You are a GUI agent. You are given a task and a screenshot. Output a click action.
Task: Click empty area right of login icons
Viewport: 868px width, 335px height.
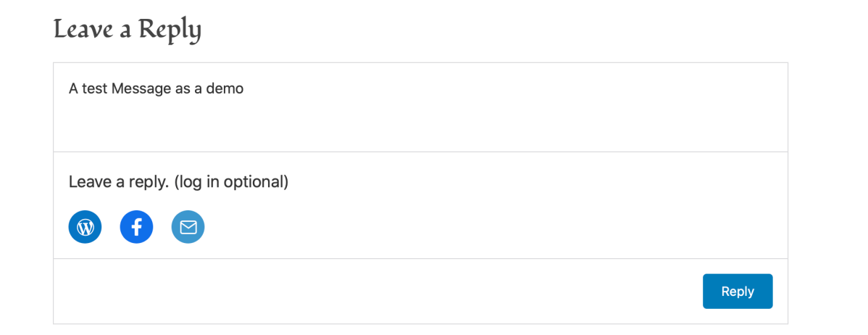471,227
